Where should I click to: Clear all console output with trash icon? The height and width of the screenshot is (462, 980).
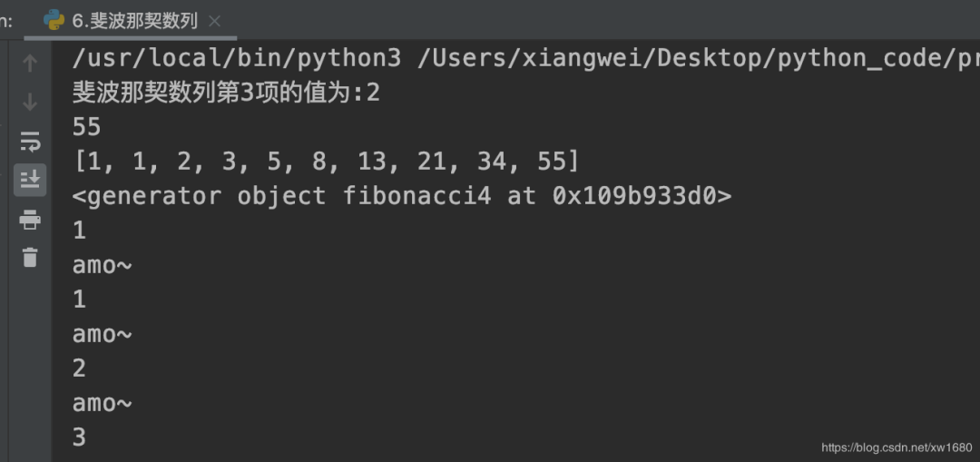pyautogui.click(x=30, y=258)
